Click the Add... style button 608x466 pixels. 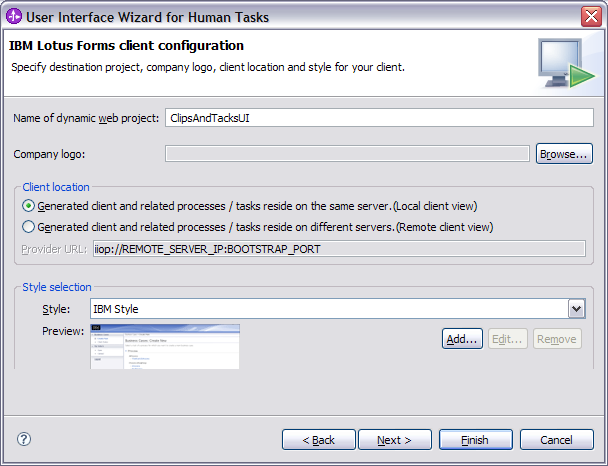(462, 339)
